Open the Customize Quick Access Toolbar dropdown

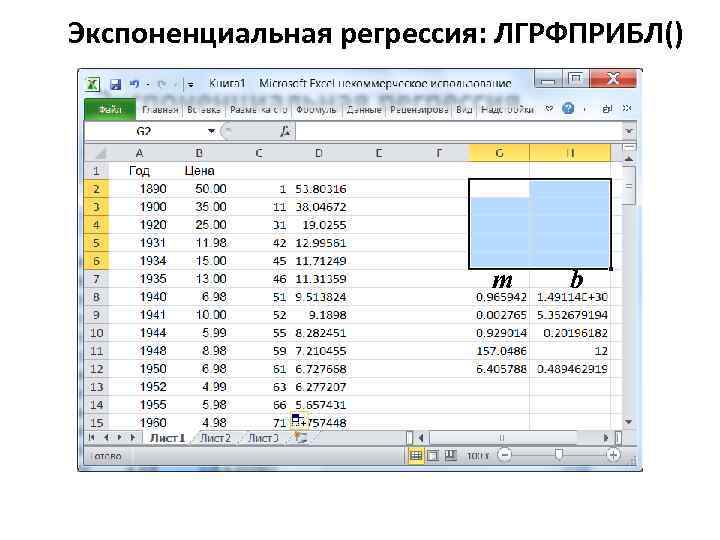click(x=190, y=84)
